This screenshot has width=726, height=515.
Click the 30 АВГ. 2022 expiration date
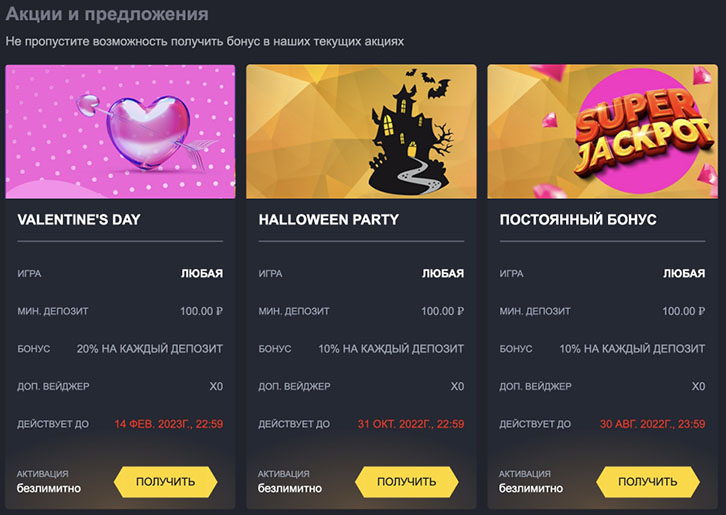point(651,424)
